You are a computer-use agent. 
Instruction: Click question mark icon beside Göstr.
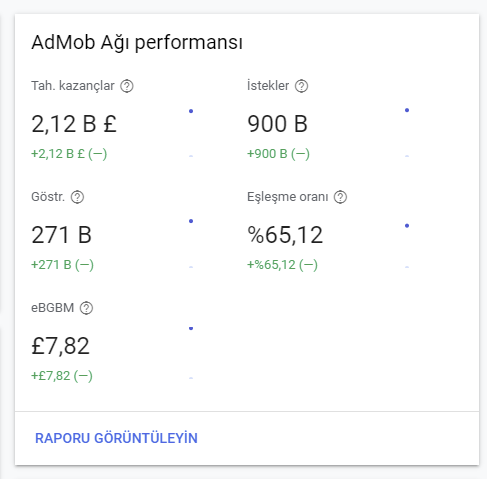click(77, 197)
